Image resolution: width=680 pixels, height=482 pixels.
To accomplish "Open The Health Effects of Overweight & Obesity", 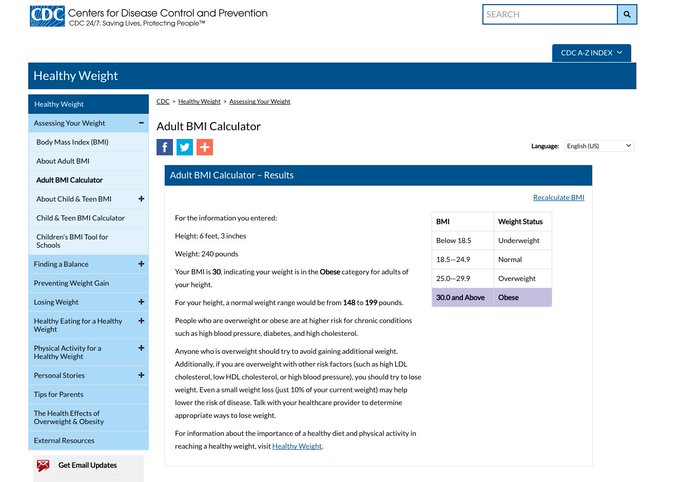I will click(x=88, y=417).
